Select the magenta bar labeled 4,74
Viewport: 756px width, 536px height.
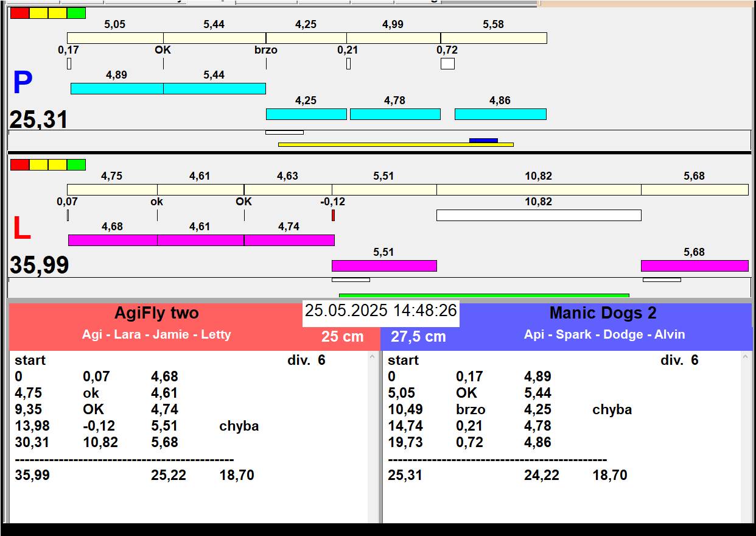(289, 240)
